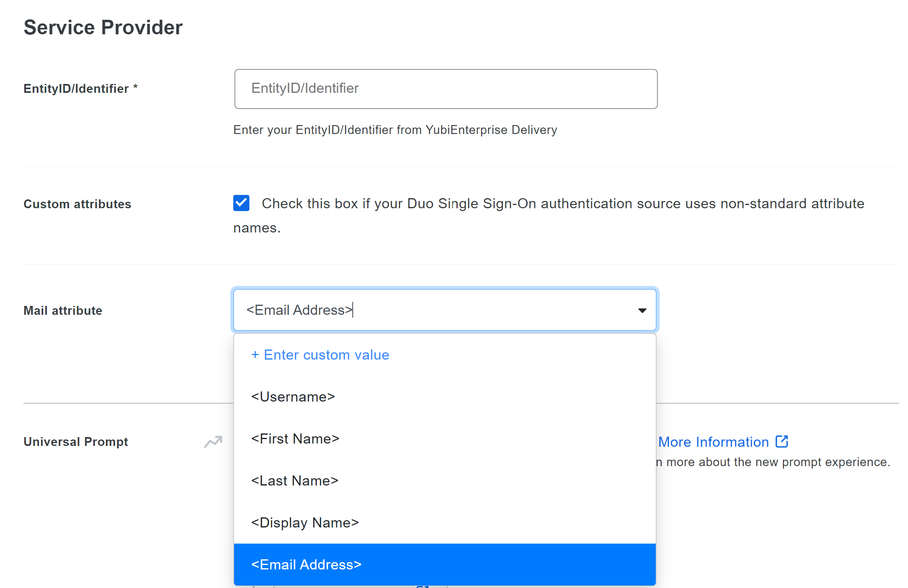Uncheck the Custom attributes checkbox

(x=241, y=203)
